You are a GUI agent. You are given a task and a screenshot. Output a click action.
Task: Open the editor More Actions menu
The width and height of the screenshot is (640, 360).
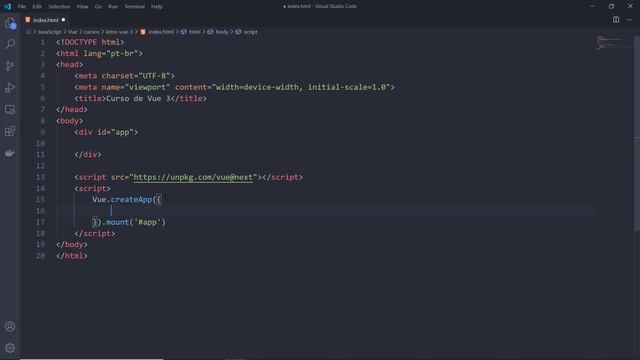(x=629, y=20)
